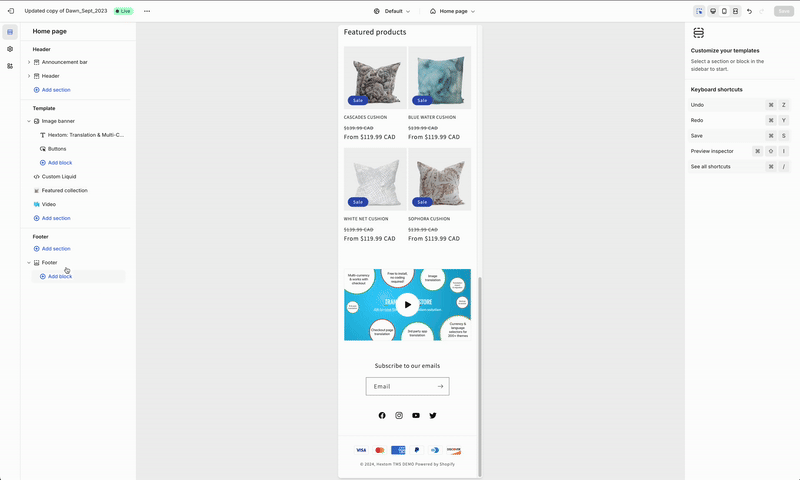Click the email subscribe arrow button
This screenshot has width=800, height=480.
(x=440, y=387)
